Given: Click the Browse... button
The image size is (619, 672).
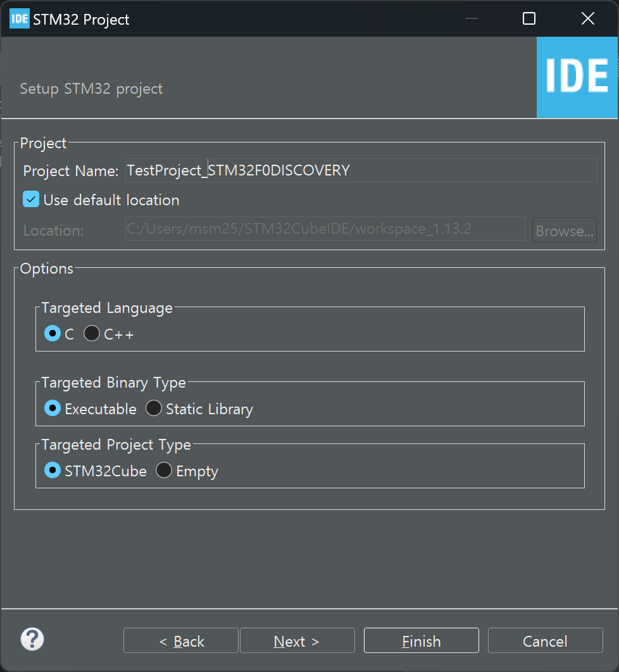Looking at the screenshot, I should [x=564, y=230].
